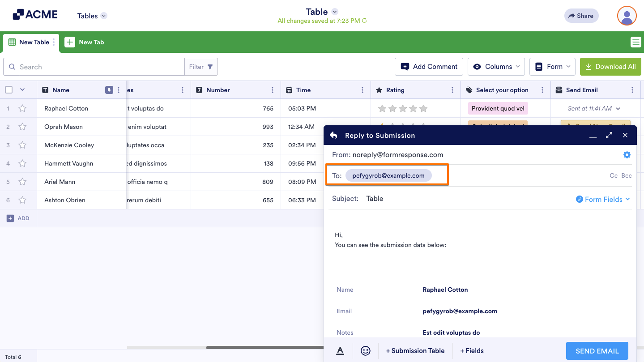The image size is (644, 362).
Task: Open the Columns dropdown
Action: (x=496, y=67)
